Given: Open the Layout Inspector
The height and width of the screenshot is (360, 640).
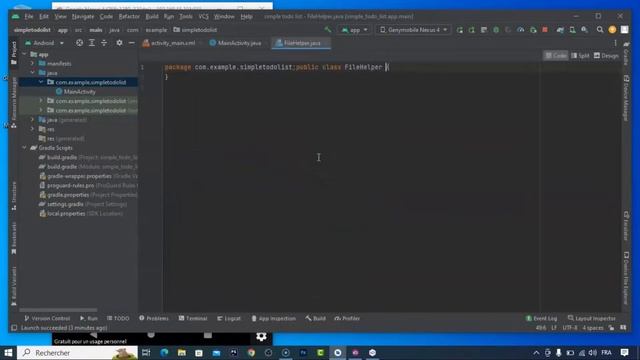Looking at the screenshot, I should pos(591,318).
